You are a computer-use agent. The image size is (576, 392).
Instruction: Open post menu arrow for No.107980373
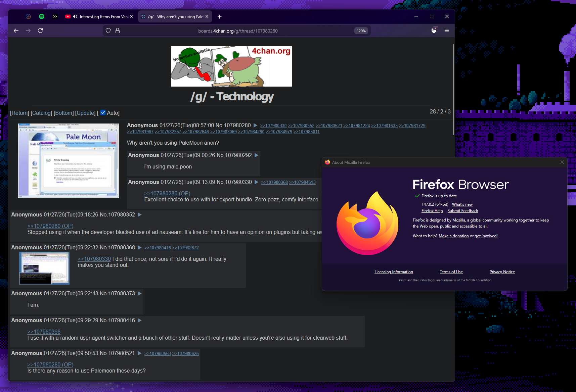point(139,294)
